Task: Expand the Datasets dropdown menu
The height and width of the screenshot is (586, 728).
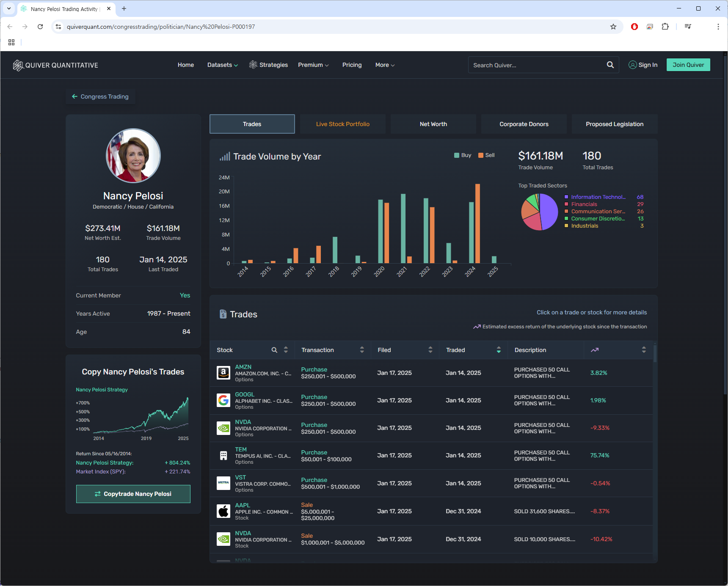Action: click(x=223, y=65)
